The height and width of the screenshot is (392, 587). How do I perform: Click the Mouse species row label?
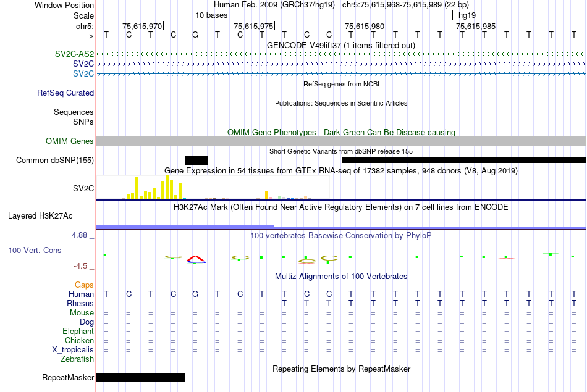82,313
